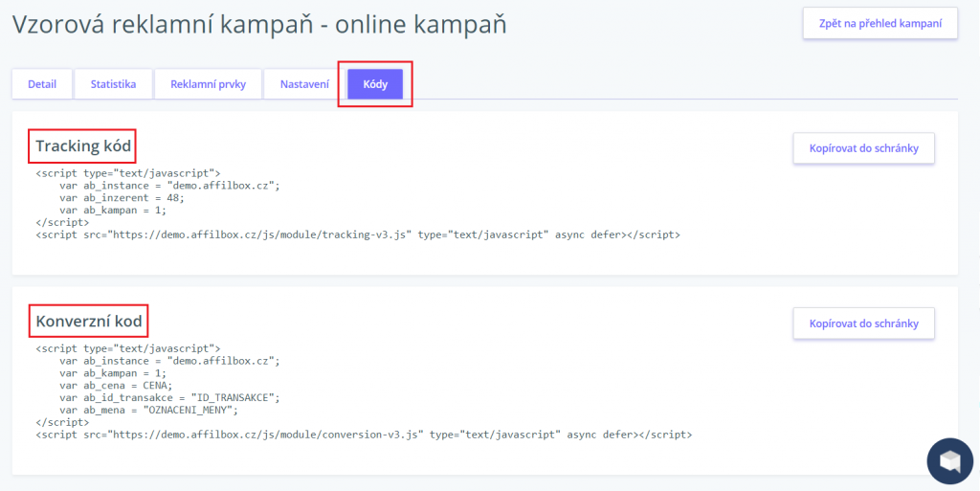Click the Tracking kód heading

[83, 146]
